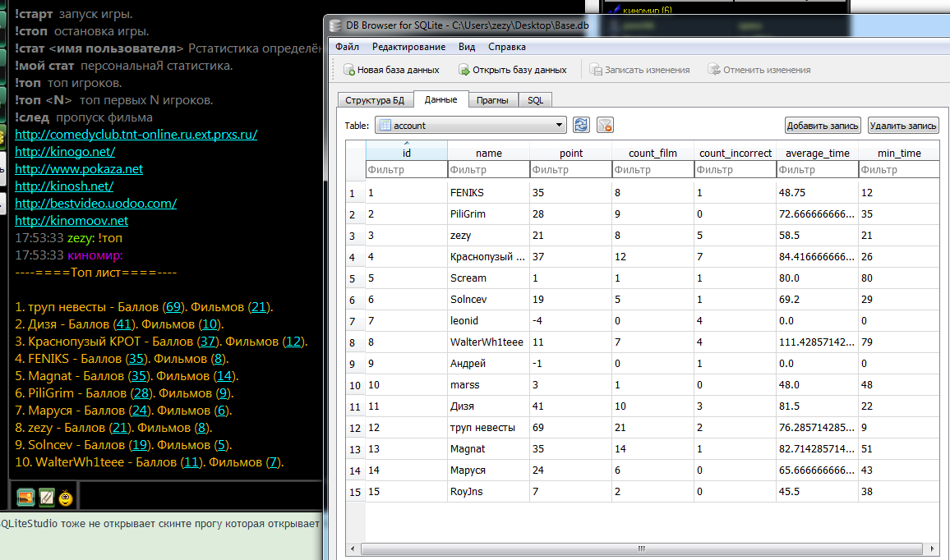This screenshot has width=950, height=560.
Task: Click the insert image icon in chat
Action: (25, 497)
